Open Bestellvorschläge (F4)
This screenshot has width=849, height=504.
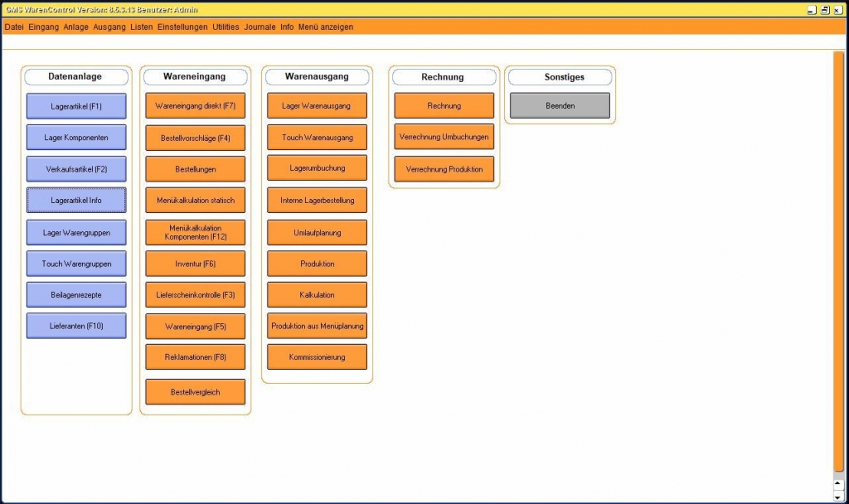195,138
